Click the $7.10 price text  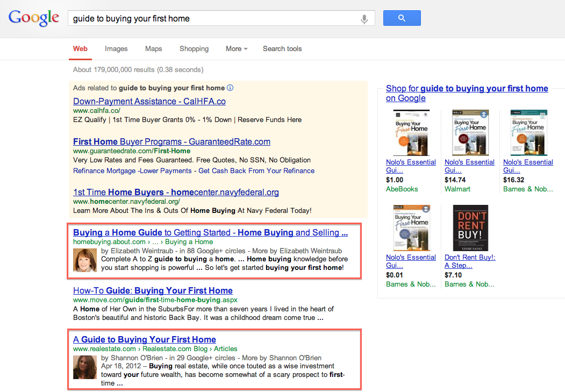coord(453,275)
